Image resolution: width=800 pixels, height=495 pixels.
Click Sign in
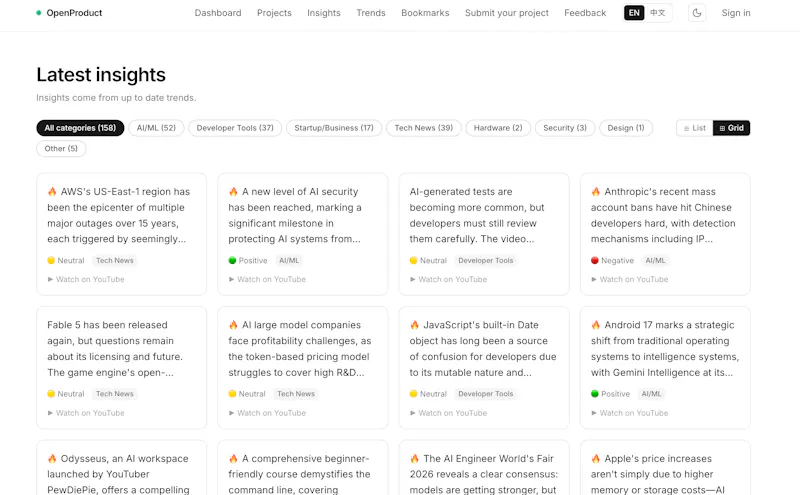736,13
